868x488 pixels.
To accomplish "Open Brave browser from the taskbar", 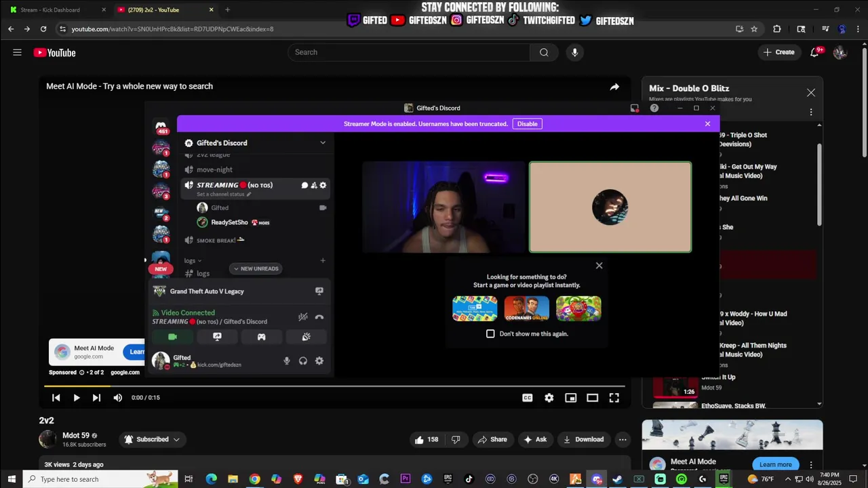I will [x=298, y=479].
